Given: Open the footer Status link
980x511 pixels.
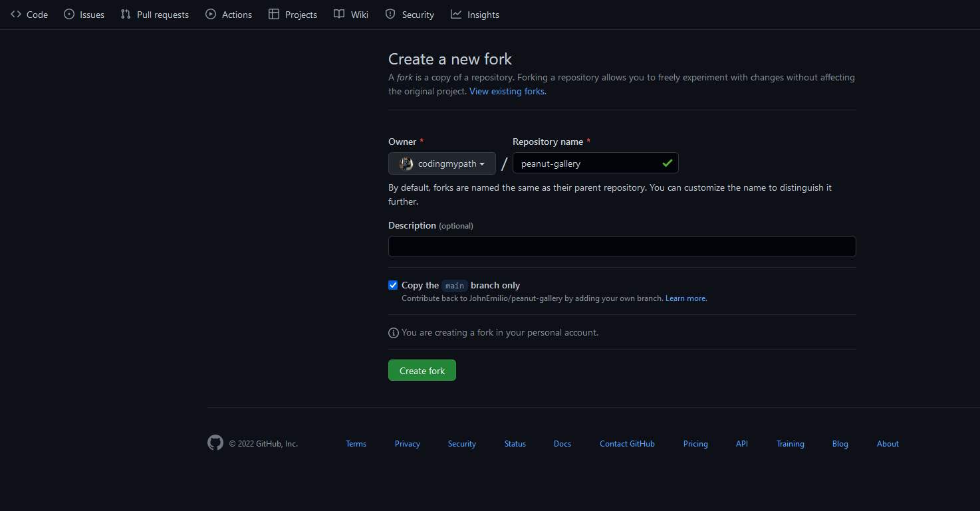Looking at the screenshot, I should pos(515,444).
